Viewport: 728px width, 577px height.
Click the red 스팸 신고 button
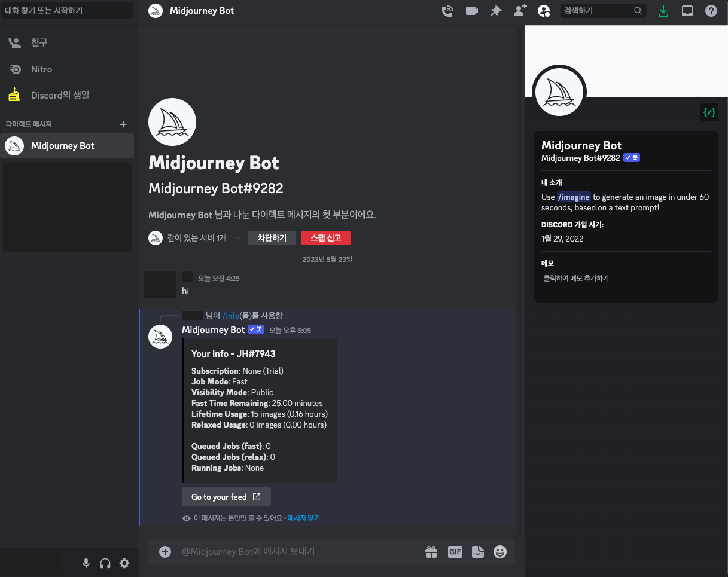pyautogui.click(x=326, y=238)
